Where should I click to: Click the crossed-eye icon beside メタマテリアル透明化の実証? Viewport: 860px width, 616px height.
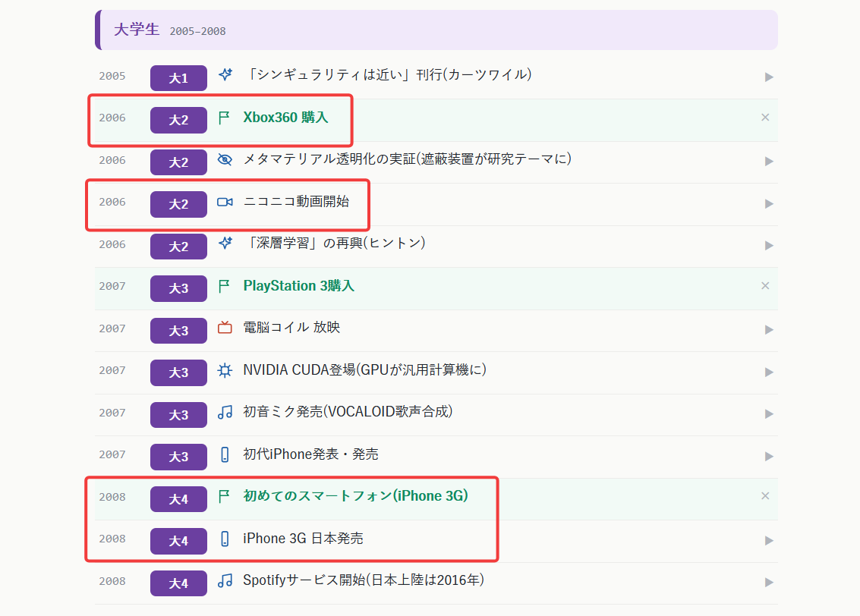click(x=225, y=159)
